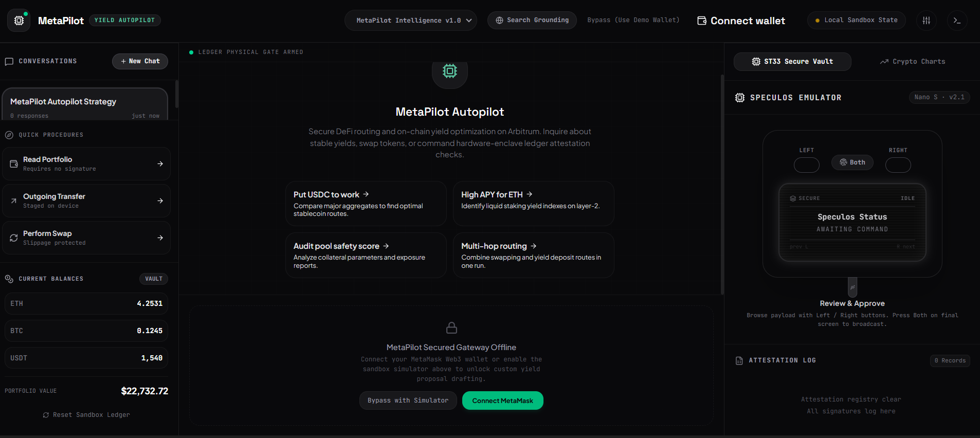Click the Local Sandbox State indicator
Screen dimensions: 980x438
[857, 21]
